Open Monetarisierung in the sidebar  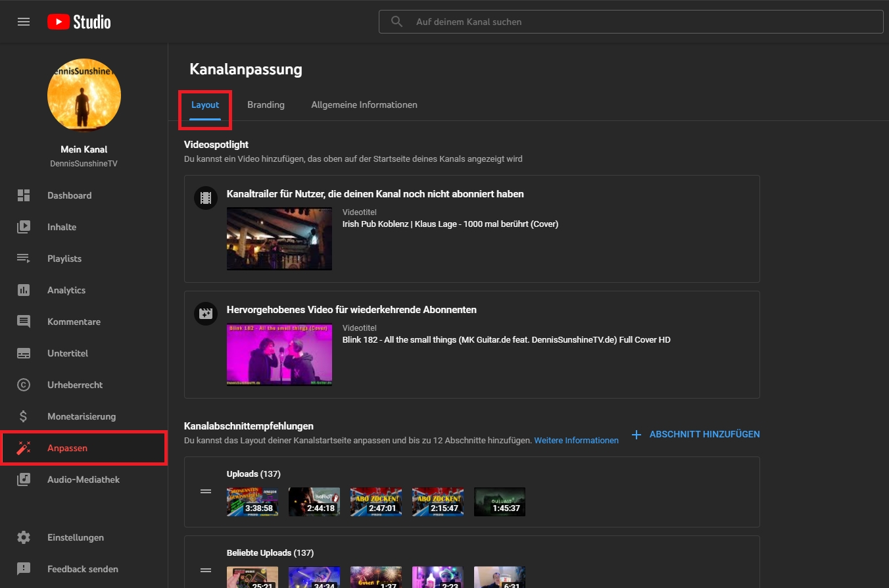81,416
